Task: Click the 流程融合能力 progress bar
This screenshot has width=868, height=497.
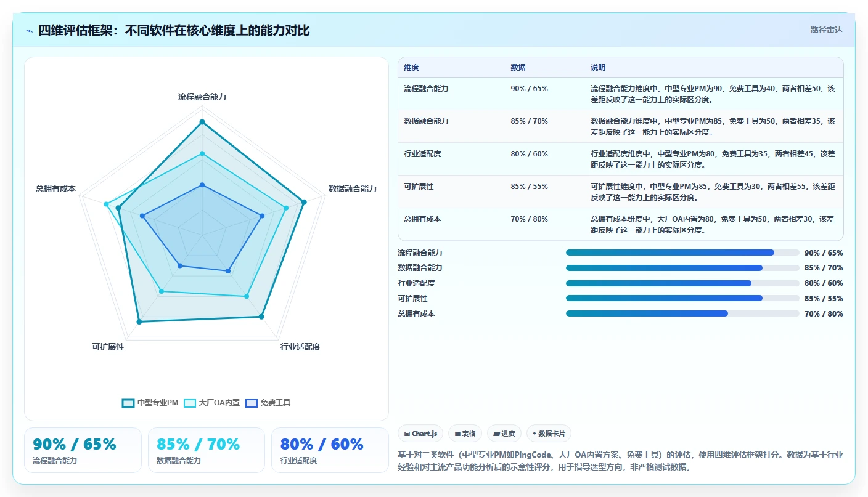Action: pos(682,253)
